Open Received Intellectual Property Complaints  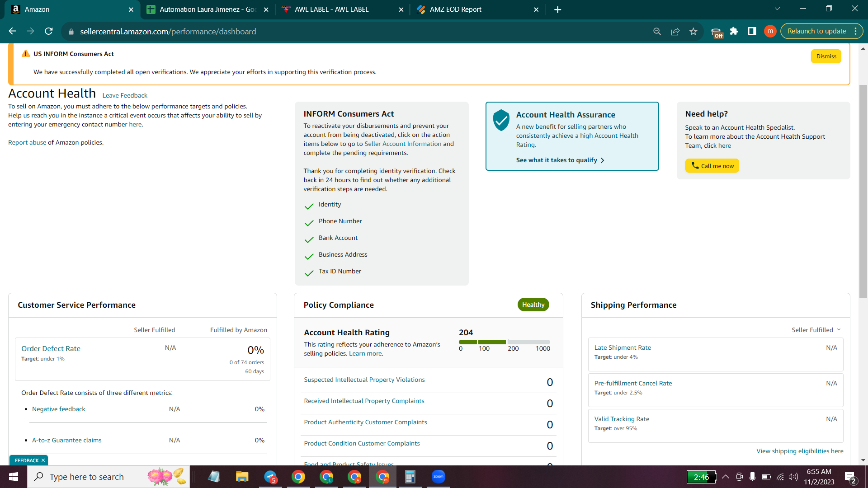(364, 401)
